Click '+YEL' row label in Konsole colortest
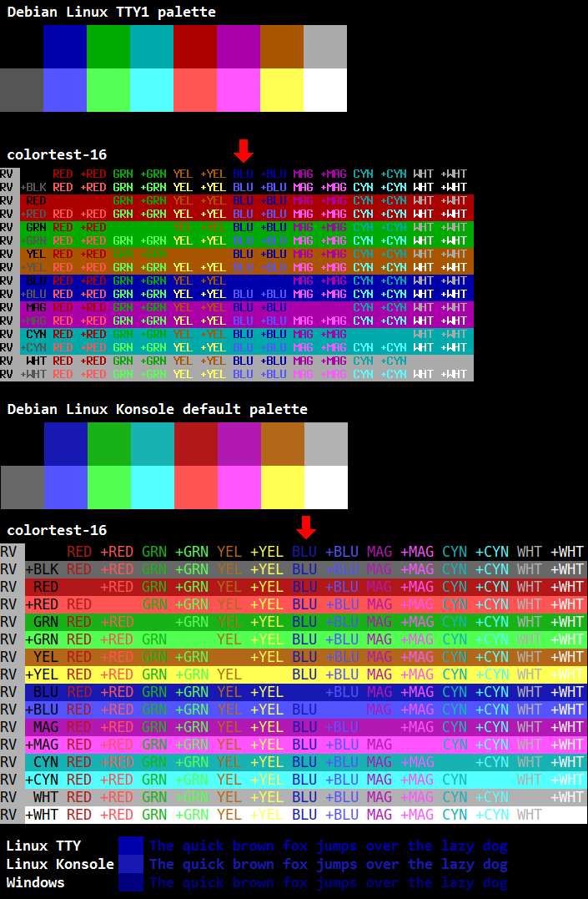 (42, 674)
